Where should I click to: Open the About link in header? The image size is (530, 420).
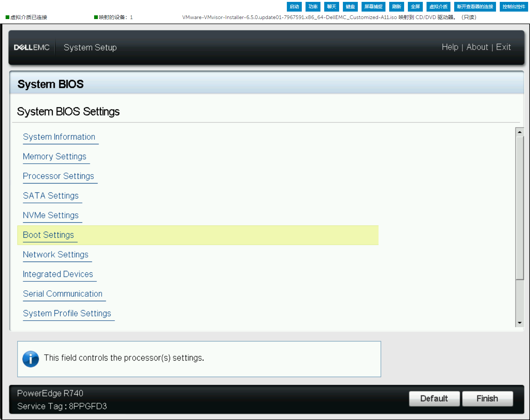point(477,47)
